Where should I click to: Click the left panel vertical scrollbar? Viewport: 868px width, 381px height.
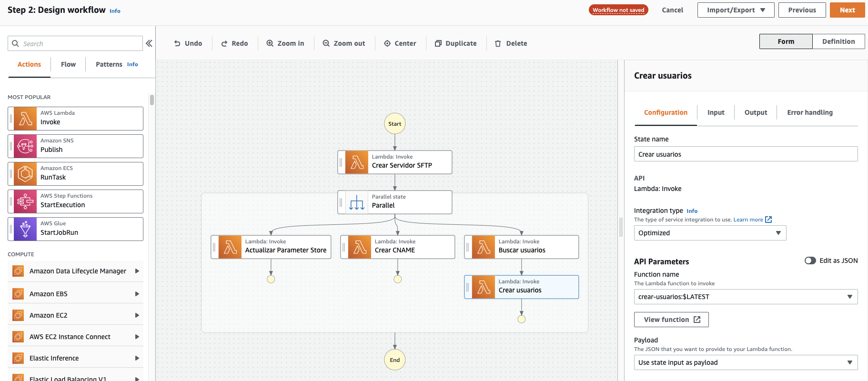[x=152, y=100]
